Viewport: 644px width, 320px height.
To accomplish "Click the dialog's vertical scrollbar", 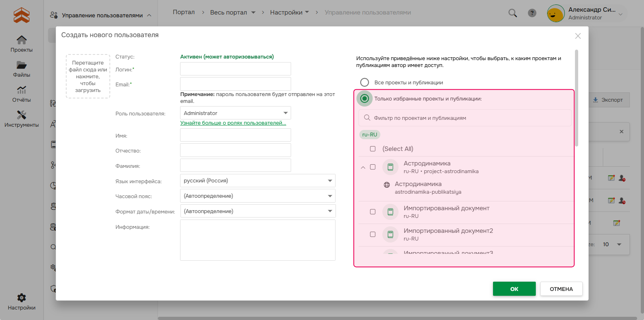I will coord(577,98).
